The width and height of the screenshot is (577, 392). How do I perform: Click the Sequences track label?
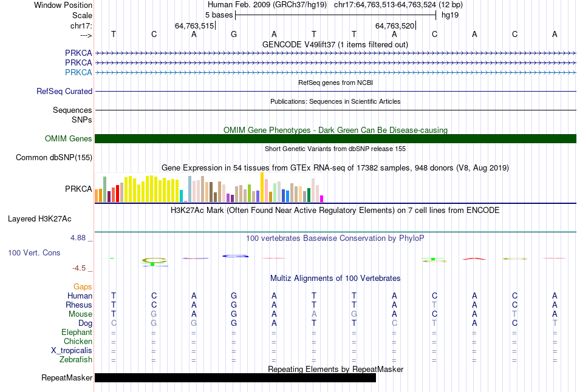click(72, 110)
